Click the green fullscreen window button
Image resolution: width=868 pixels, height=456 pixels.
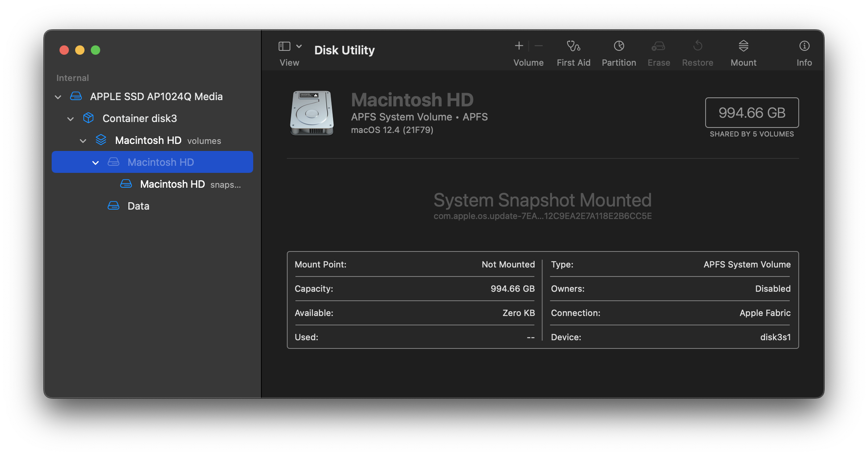(x=95, y=50)
